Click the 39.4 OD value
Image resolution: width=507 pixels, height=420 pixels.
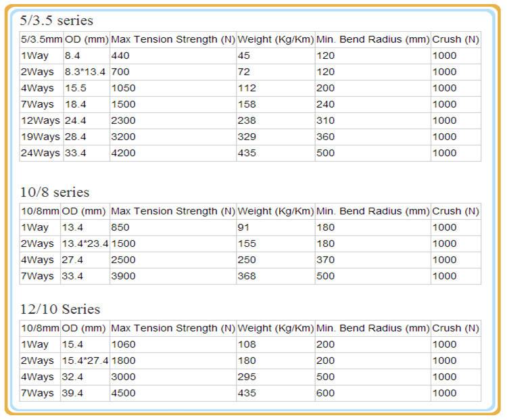click(x=72, y=393)
